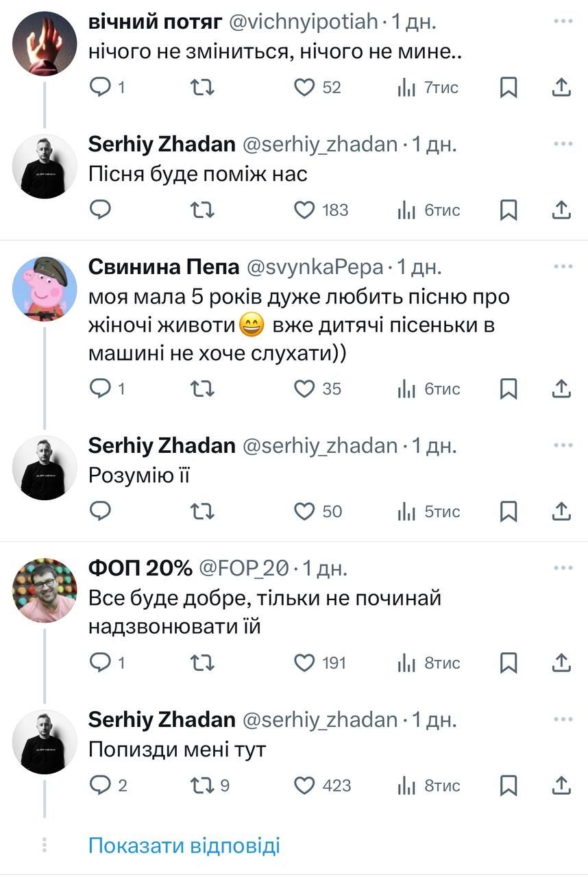
Task: Open more options on Свинина Пепа tweet
Action: pyautogui.click(x=563, y=267)
